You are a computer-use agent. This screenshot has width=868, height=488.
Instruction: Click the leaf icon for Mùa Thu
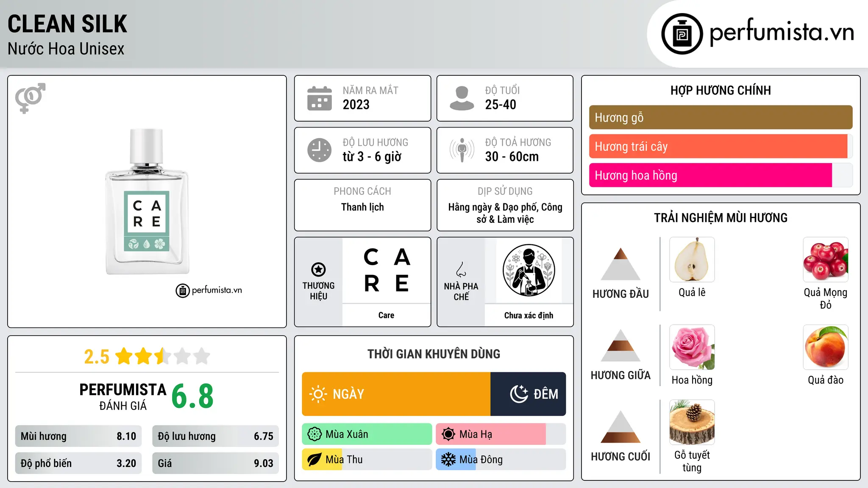coord(314,460)
